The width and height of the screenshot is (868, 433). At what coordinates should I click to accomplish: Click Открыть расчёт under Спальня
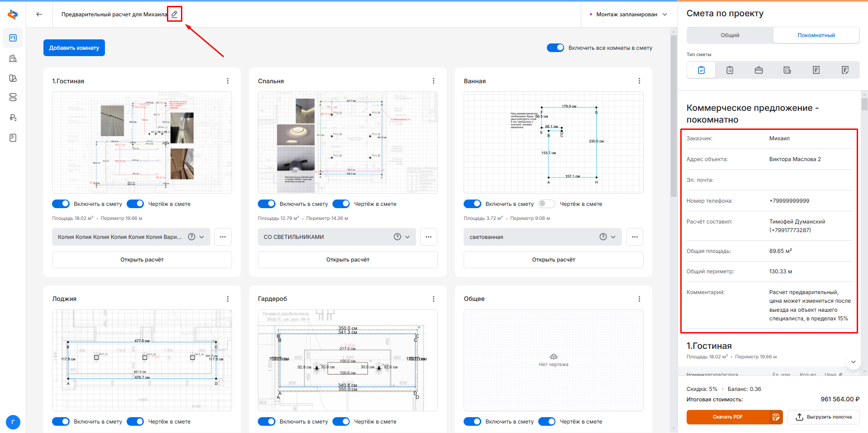pyautogui.click(x=347, y=260)
